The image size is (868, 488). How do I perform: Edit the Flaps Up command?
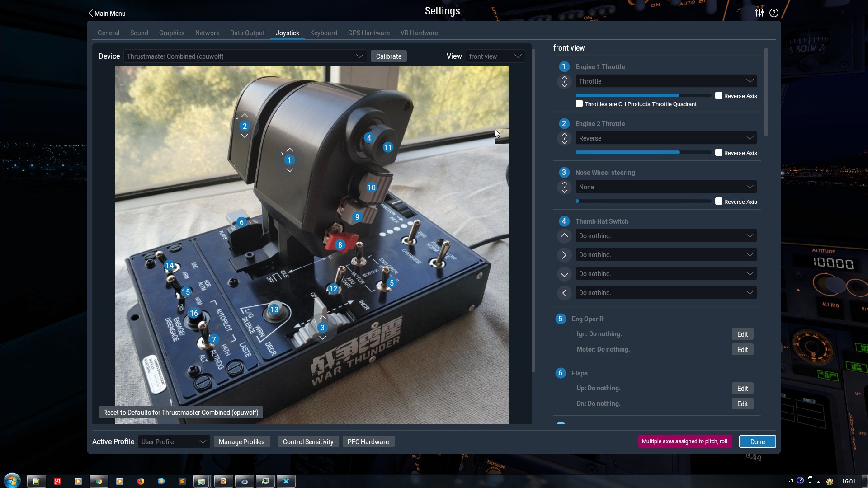742,388
